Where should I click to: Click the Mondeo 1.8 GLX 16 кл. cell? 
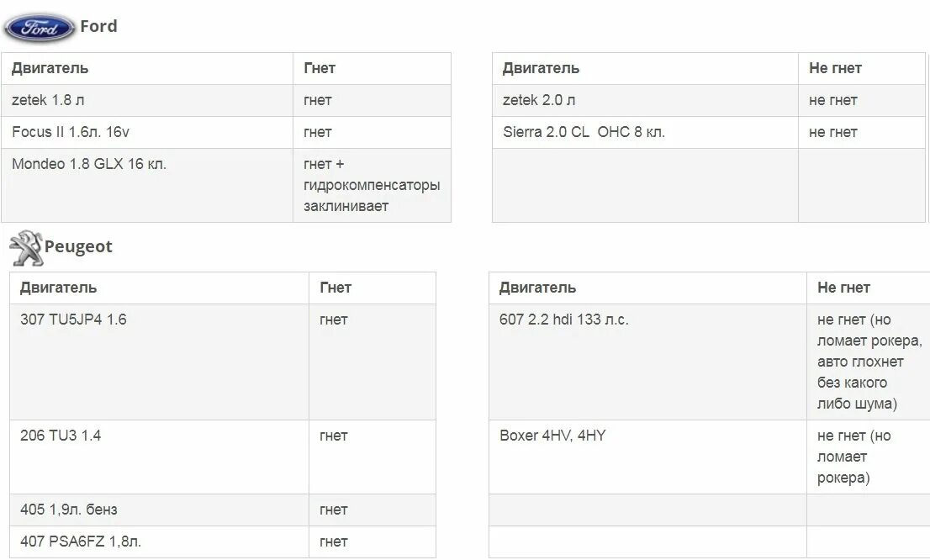147,185
